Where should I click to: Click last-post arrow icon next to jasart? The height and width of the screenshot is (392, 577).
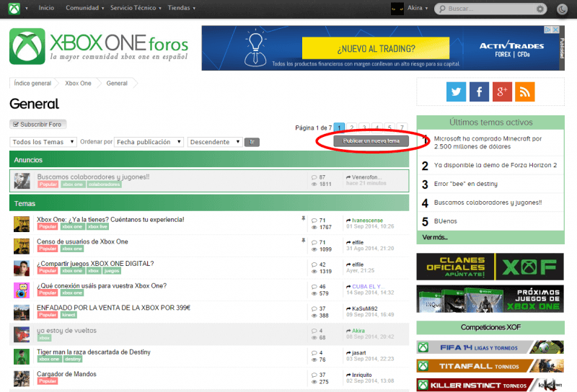click(x=348, y=352)
